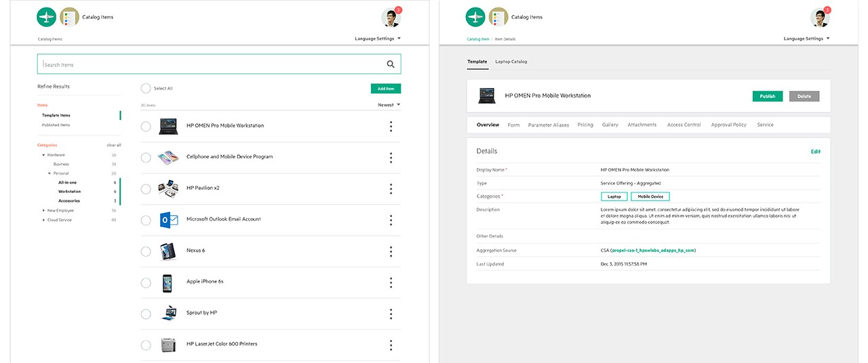Click the HP OMEN Pro laptop thumbnail in the list
868x363 pixels.
168,126
